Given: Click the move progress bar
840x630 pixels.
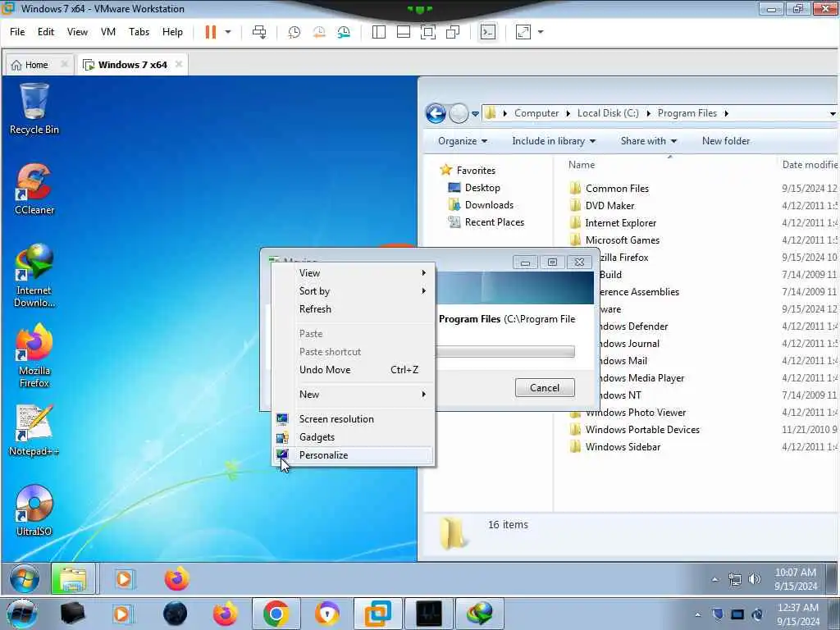Looking at the screenshot, I should (x=505, y=351).
